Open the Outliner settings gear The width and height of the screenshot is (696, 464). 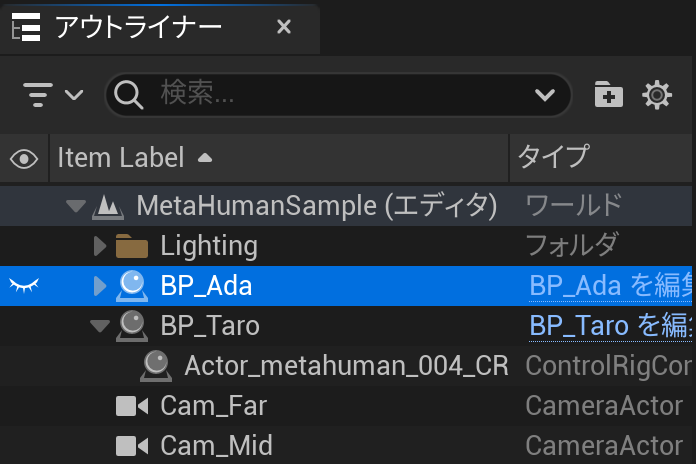[x=657, y=95]
